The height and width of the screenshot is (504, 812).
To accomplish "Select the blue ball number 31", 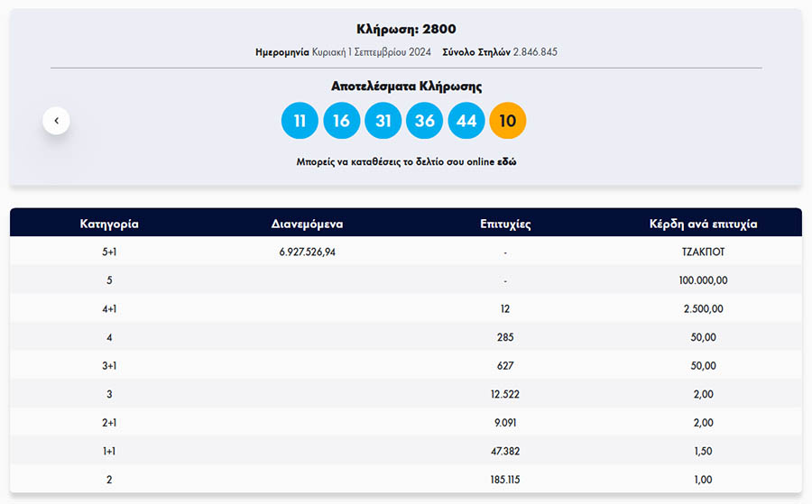I will click(383, 121).
